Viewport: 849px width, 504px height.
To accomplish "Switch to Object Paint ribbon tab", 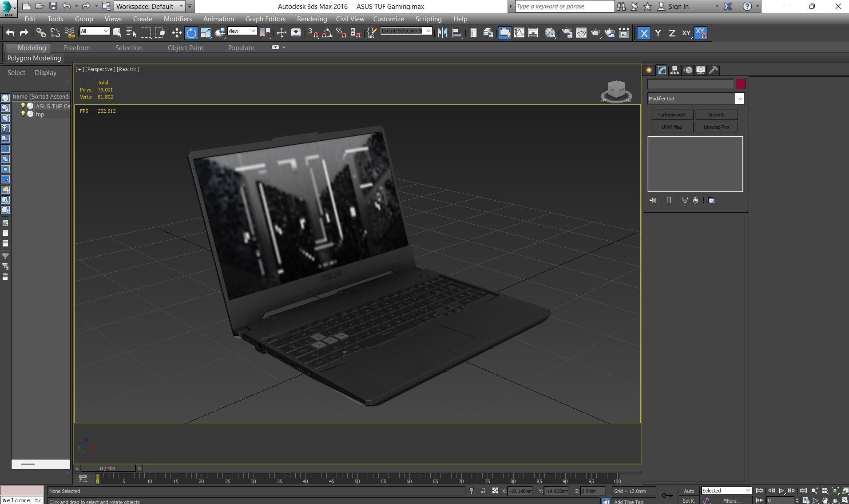I will click(x=185, y=48).
